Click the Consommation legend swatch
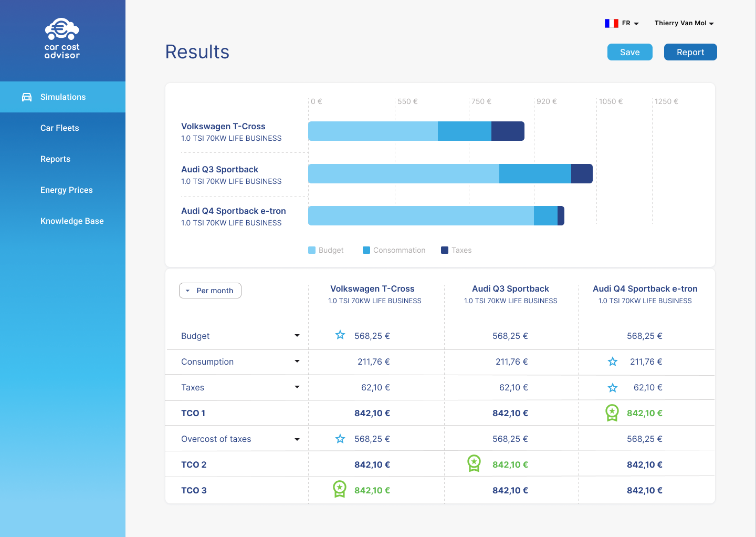Image resolution: width=756 pixels, height=537 pixels. (366, 250)
